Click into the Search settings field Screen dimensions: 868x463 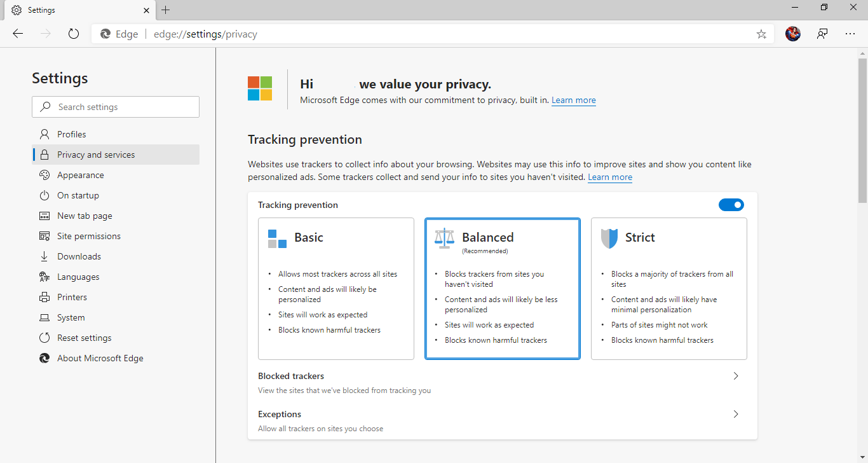(x=116, y=107)
